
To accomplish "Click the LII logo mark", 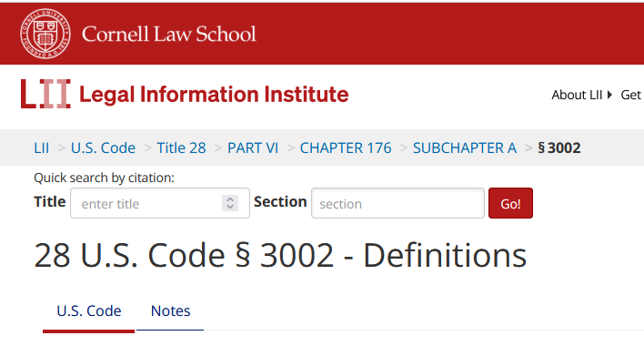I will [x=45, y=94].
